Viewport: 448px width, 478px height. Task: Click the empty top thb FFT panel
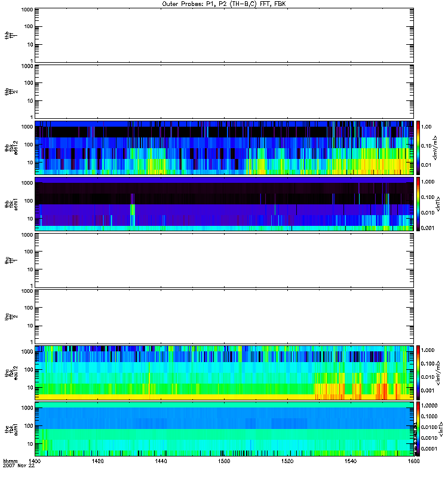point(224,35)
